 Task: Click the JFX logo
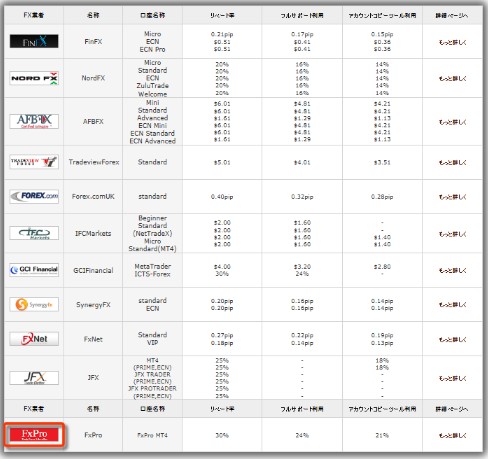point(34,378)
